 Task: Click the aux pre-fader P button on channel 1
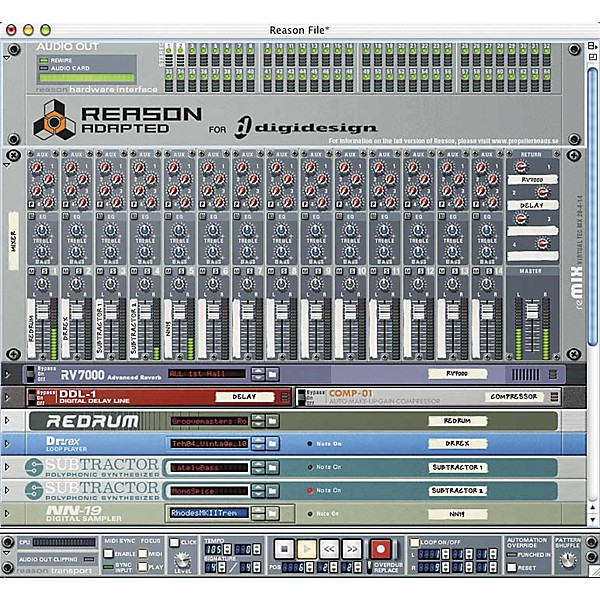pos(32,204)
